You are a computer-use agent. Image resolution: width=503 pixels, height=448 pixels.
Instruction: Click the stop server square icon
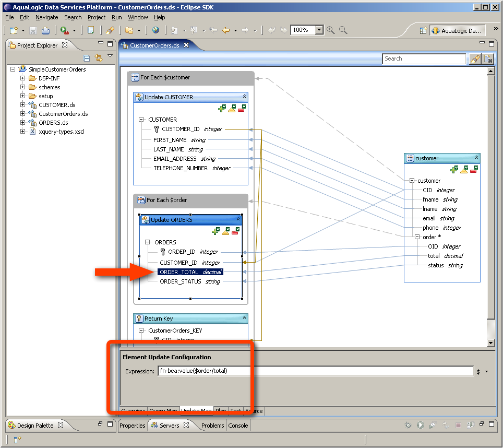459,425
